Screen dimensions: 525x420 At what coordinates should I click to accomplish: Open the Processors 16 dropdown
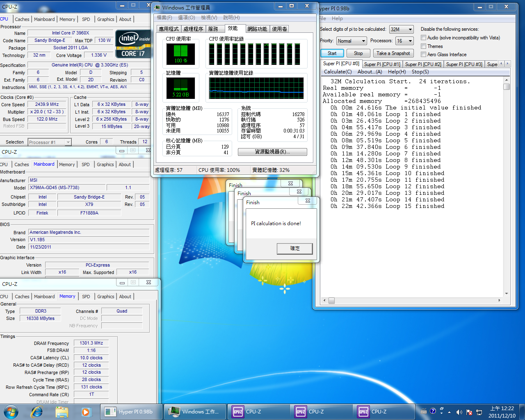(404, 41)
